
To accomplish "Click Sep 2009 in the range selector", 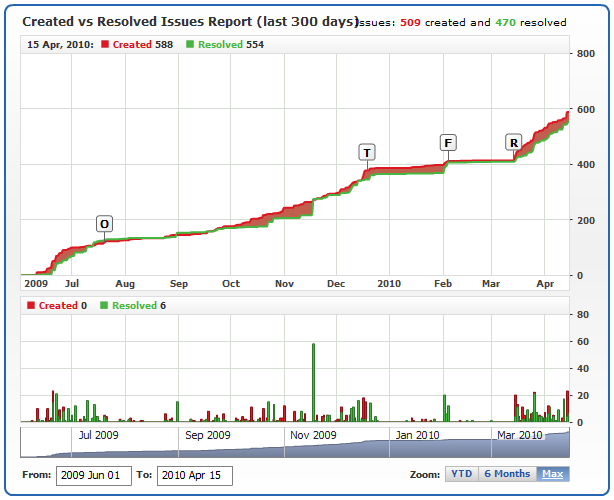I will point(208,435).
